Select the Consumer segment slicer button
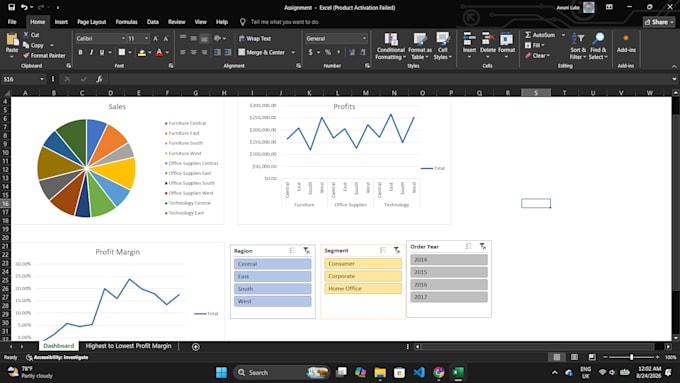Screen dimensions: 680x383 [363, 263]
